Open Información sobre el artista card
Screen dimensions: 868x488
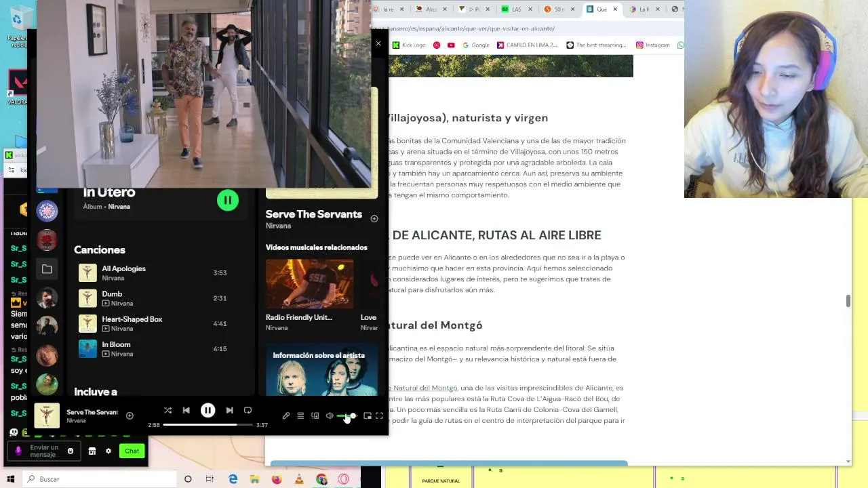pyautogui.click(x=321, y=370)
